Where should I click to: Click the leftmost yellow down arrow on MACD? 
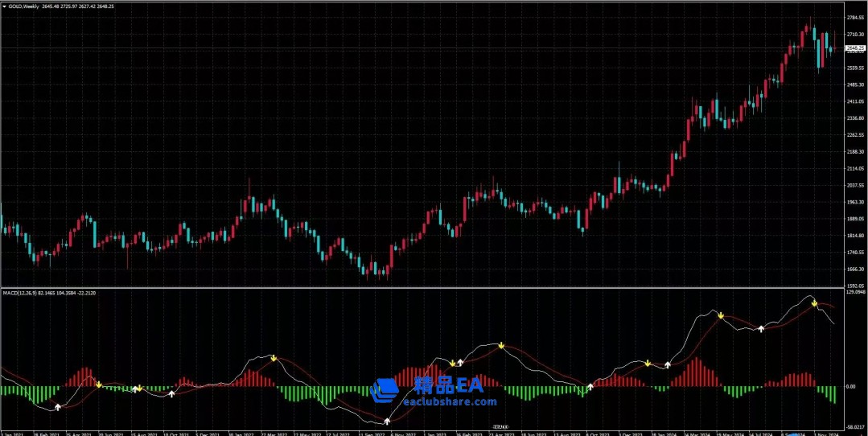click(x=99, y=385)
